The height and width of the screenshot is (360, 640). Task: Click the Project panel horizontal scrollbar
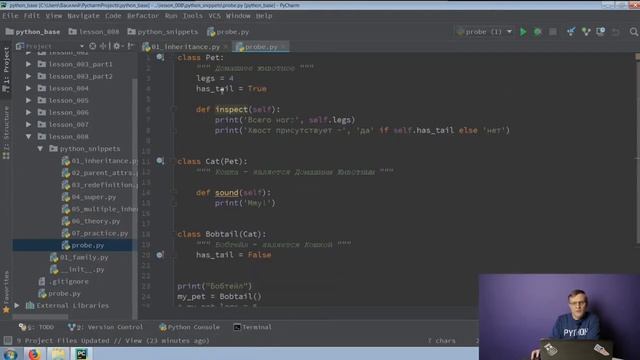40,317
